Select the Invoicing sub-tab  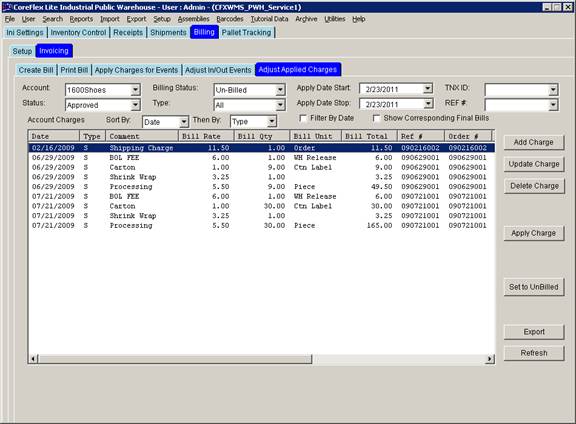pos(54,51)
